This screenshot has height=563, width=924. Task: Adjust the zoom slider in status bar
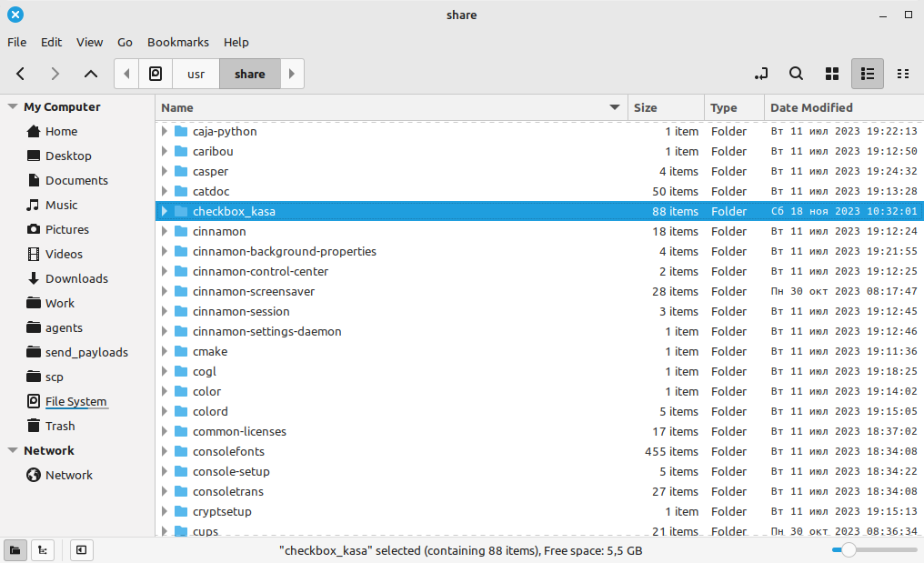pyautogui.click(x=849, y=549)
